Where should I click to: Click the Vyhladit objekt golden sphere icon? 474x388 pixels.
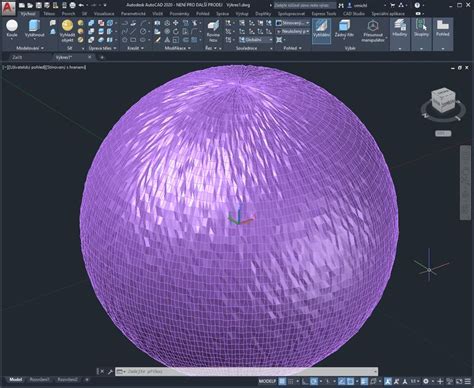[67, 25]
